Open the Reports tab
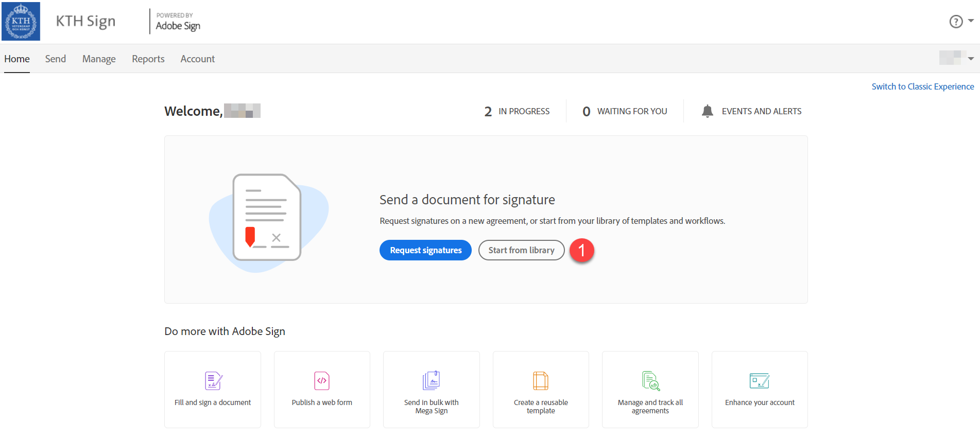This screenshot has height=439, width=980. coord(148,59)
